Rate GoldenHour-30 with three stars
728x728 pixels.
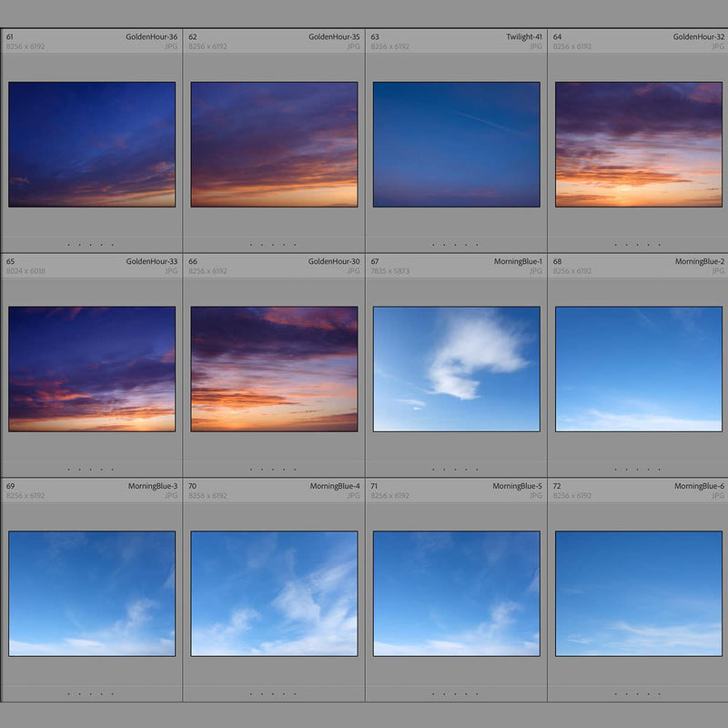[x=273, y=470]
